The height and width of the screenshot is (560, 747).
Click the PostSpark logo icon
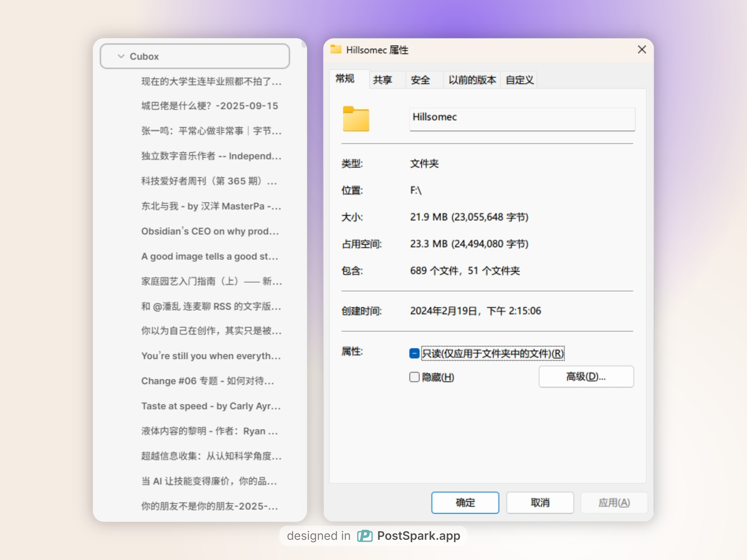365,536
